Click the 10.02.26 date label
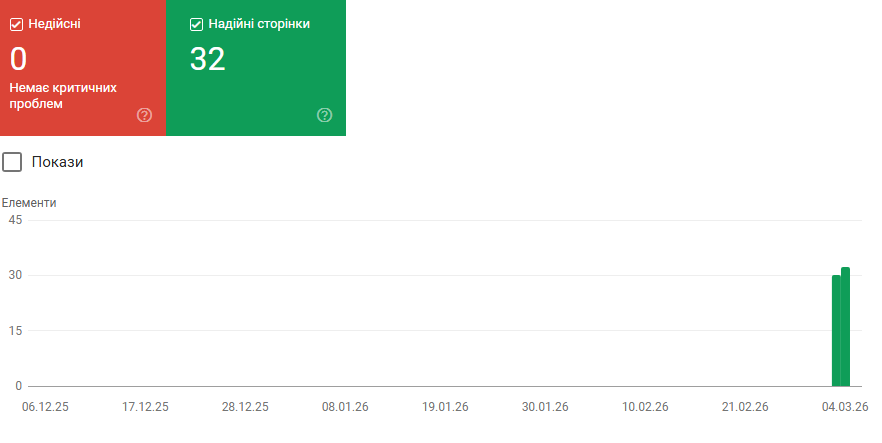This screenshot has height=443, width=882. [645, 407]
